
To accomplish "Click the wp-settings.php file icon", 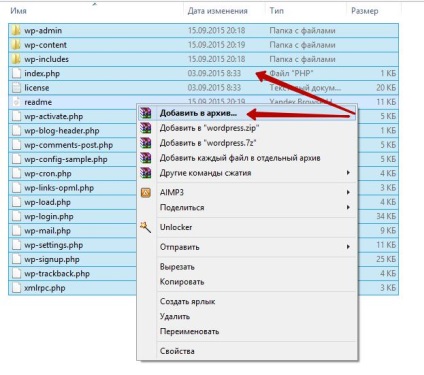I will (16, 246).
